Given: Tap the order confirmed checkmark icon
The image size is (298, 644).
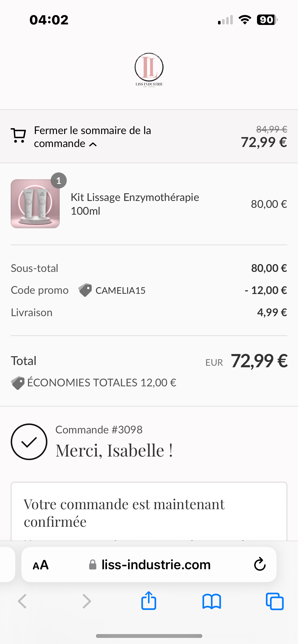Looking at the screenshot, I should pos(29,442).
